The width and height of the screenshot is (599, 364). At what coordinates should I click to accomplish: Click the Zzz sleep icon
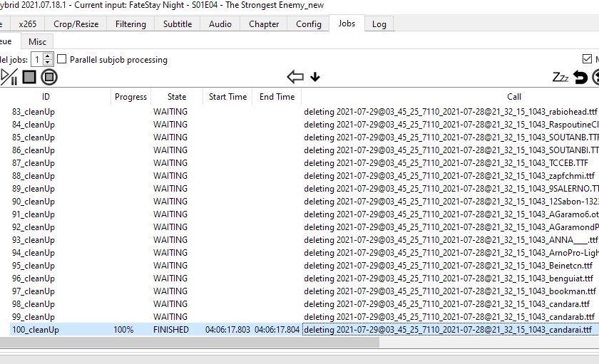click(x=560, y=77)
